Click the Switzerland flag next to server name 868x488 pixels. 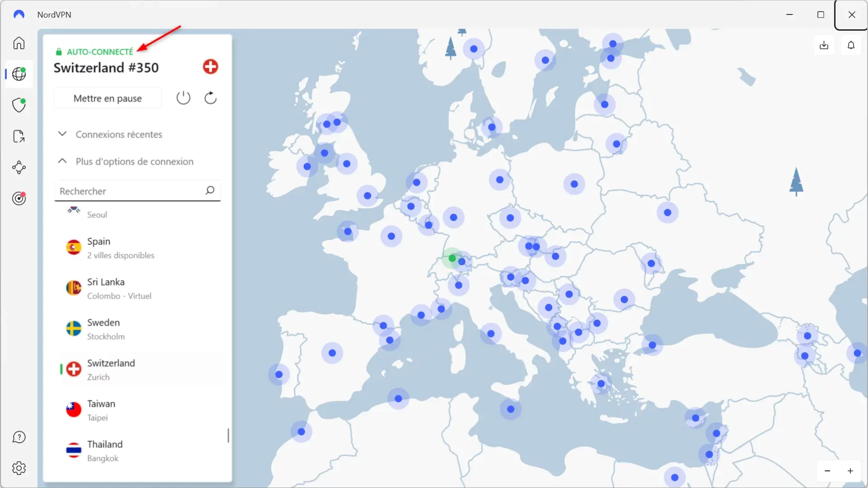210,67
